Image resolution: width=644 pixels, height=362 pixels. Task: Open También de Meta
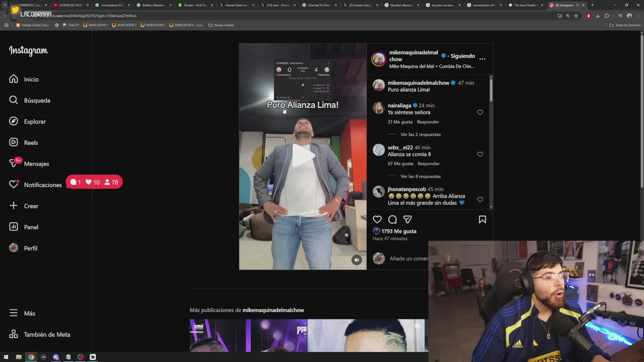pos(40,334)
